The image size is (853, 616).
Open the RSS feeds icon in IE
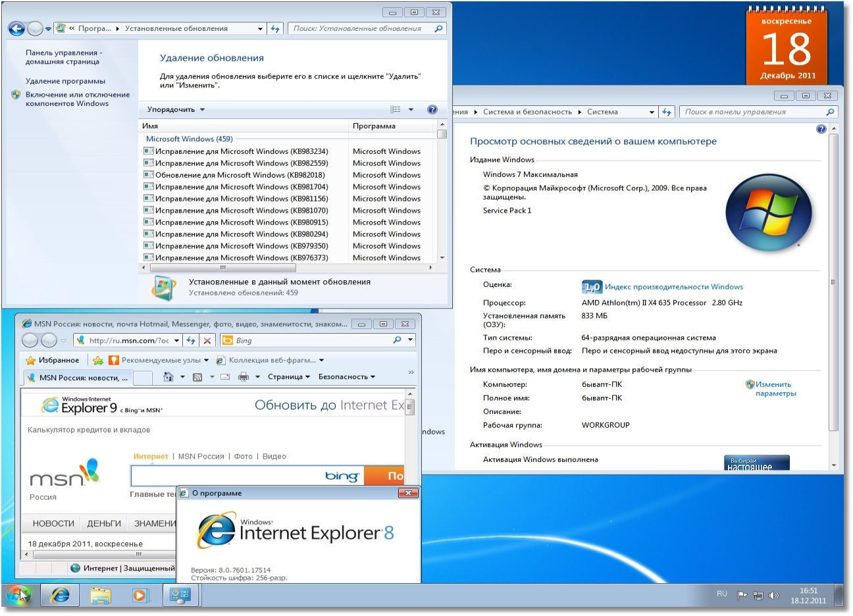tap(197, 377)
